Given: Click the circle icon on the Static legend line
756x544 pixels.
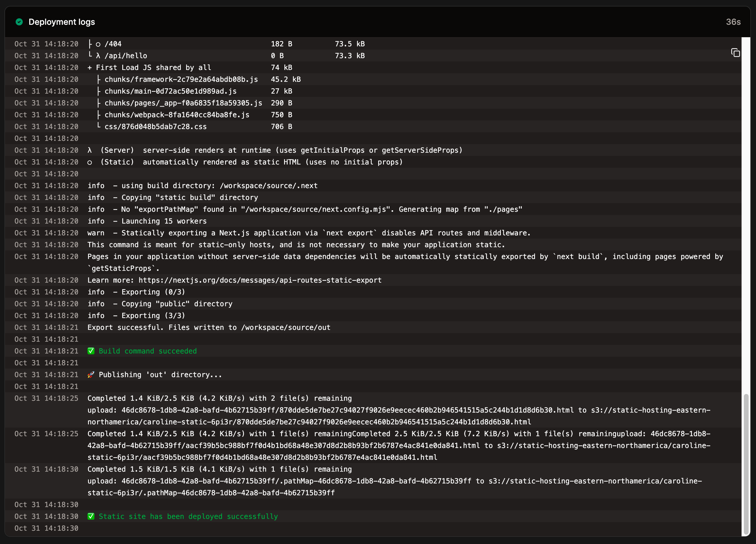Looking at the screenshot, I should [x=89, y=162].
